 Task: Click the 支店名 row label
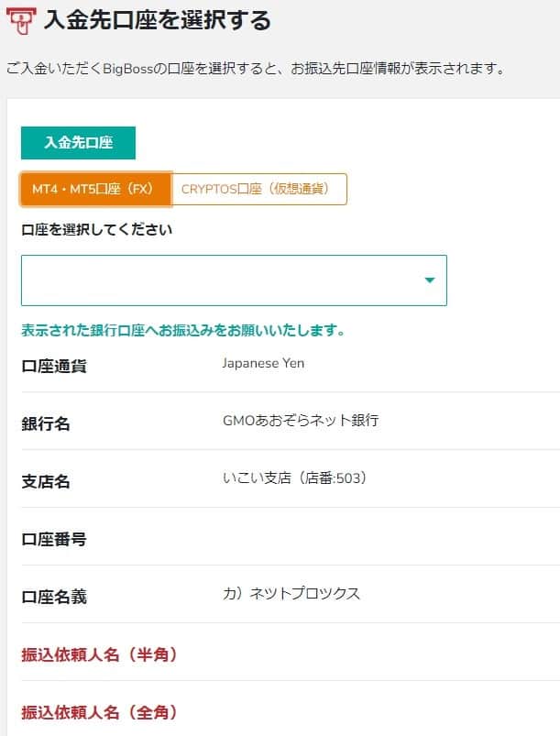pos(46,481)
